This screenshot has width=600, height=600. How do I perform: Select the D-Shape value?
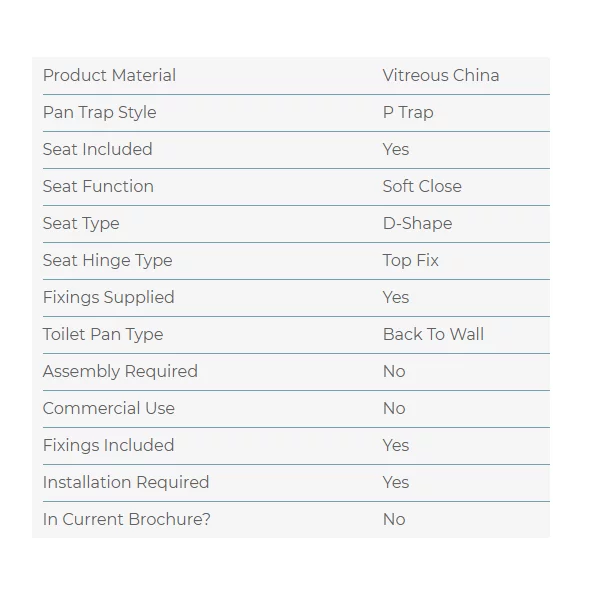(x=417, y=224)
